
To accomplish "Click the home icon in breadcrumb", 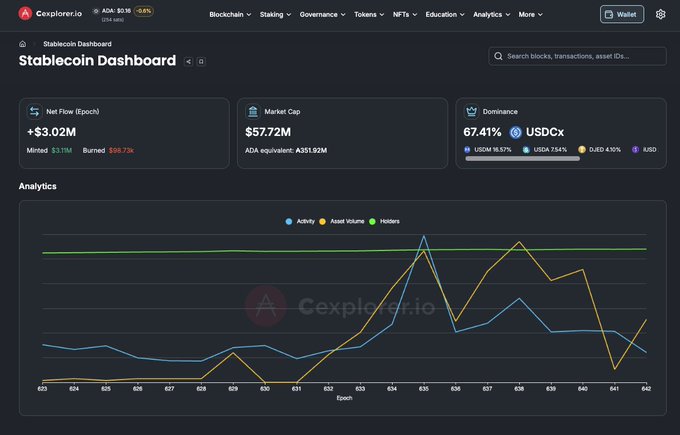I will tap(23, 44).
